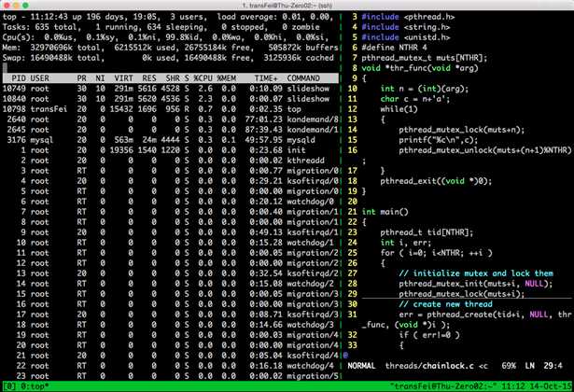Click the kondemand/8 process row

[170, 119]
